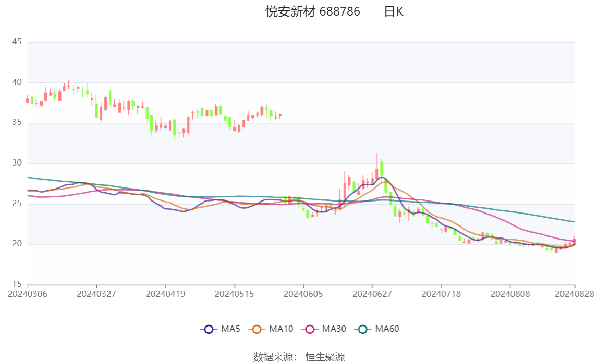Toggle the MA10 legend series

pos(271,329)
